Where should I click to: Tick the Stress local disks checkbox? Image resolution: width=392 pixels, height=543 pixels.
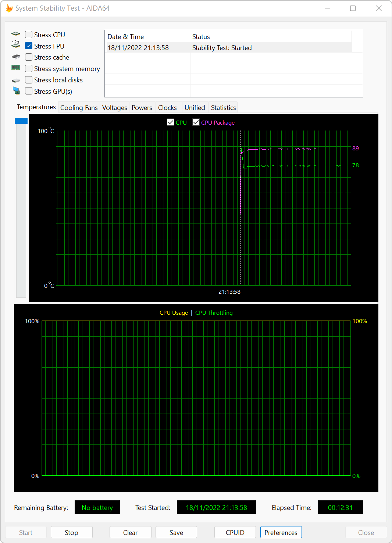click(29, 80)
